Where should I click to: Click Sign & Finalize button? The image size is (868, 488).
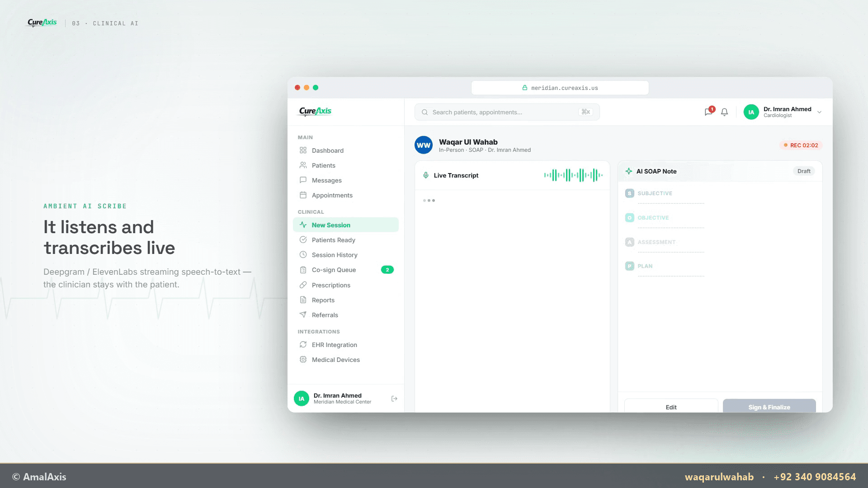pyautogui.click(x=769, y=406)
